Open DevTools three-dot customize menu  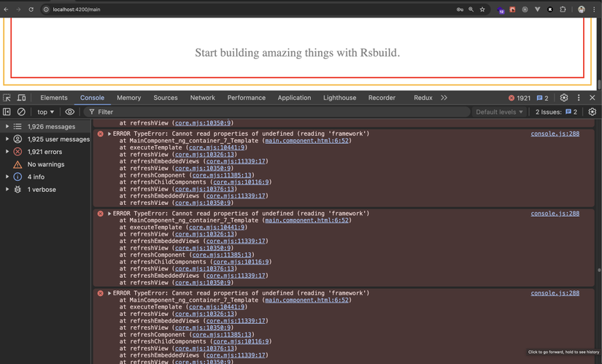click(x=579, y=98)
